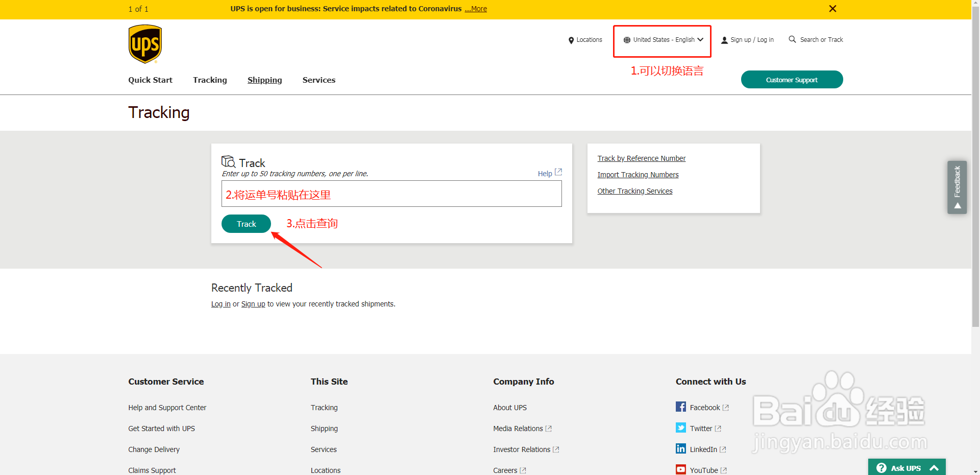Image resolution: width=980 pixels, height=475 pixels.
Task: Open the LinkedIn text link
Action: (703, 449)
